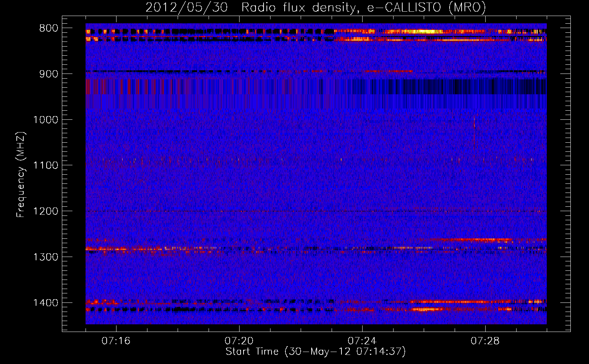Click the '900' frequency axis label

pyautogui.click(x=48, y=74)
